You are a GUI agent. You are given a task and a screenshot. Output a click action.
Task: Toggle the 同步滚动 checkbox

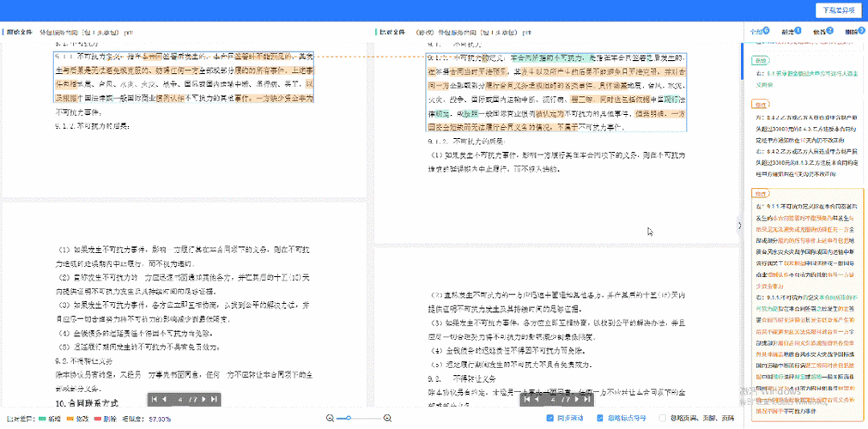point(549,418)
